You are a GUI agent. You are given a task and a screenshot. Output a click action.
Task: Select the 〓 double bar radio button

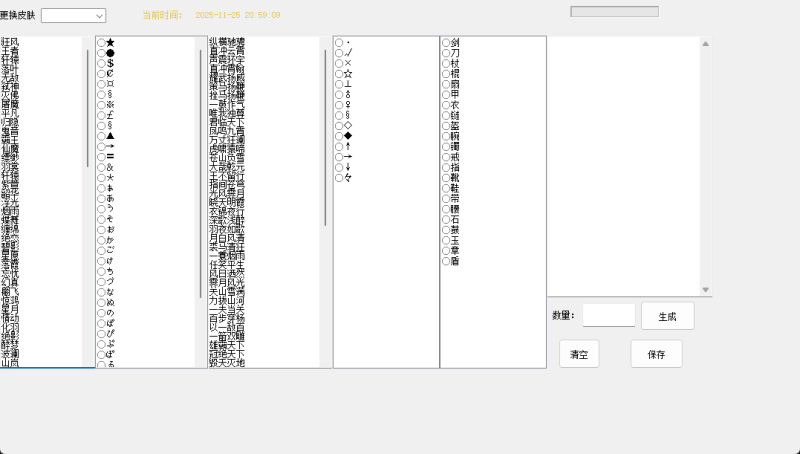[x=102, y=157]
